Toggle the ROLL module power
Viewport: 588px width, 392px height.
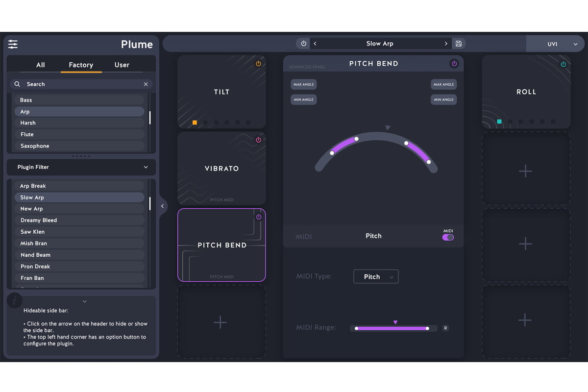[x=563, y=64]
